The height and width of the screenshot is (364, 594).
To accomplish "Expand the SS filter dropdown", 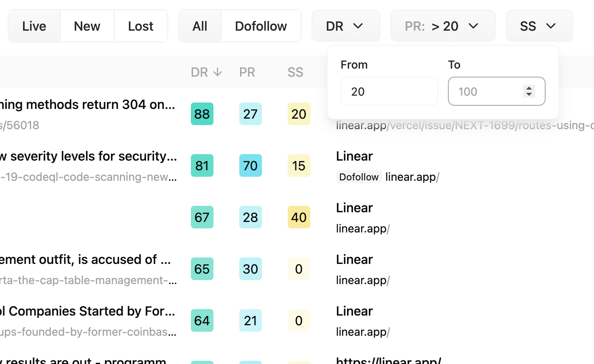I will click(539, 26).
